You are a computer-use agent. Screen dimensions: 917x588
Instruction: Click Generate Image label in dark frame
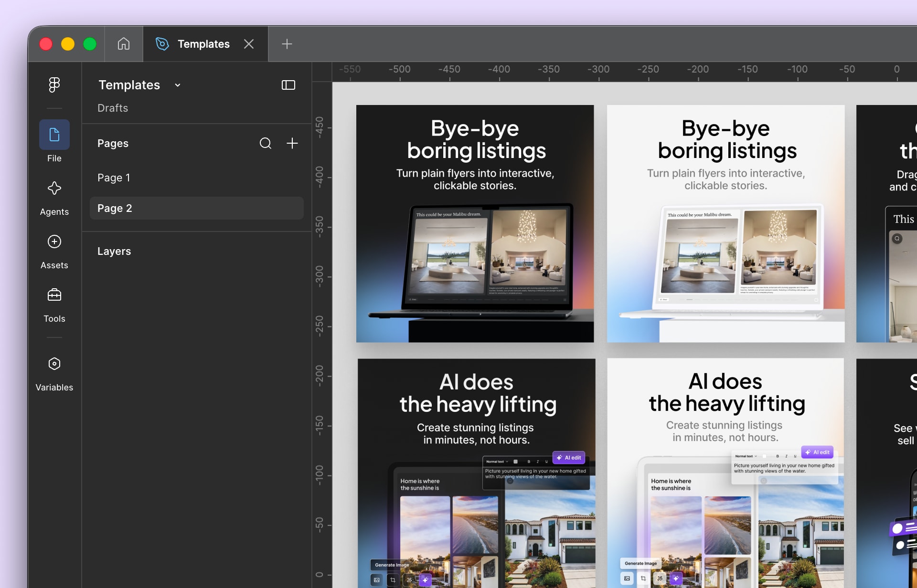coord(392,565)
